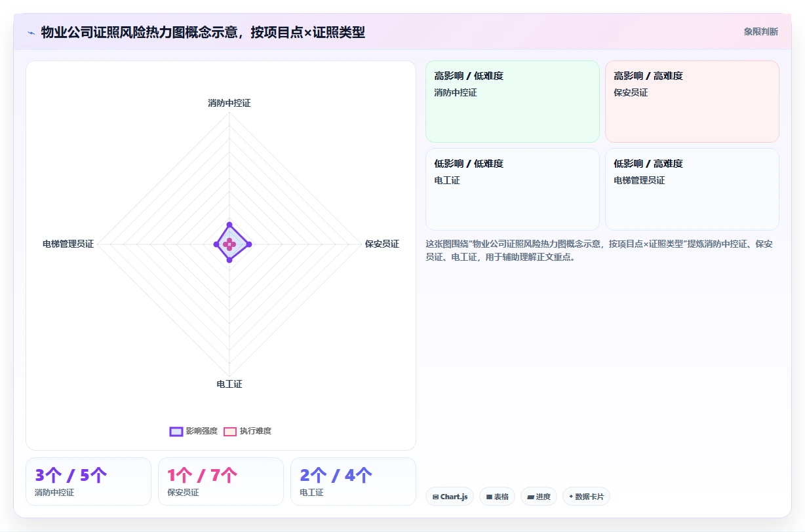This screenshot has height=532, width=805.
Task: Click the Chart.js tag
Action: click(x=450, y=497)
